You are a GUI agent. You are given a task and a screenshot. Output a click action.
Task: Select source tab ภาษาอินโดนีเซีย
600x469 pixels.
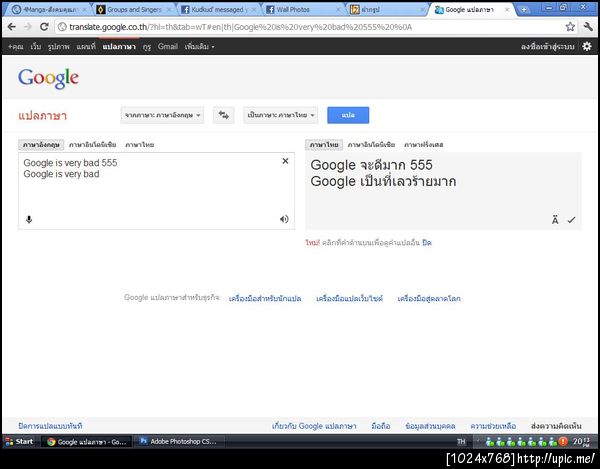(x=93, y=145)
